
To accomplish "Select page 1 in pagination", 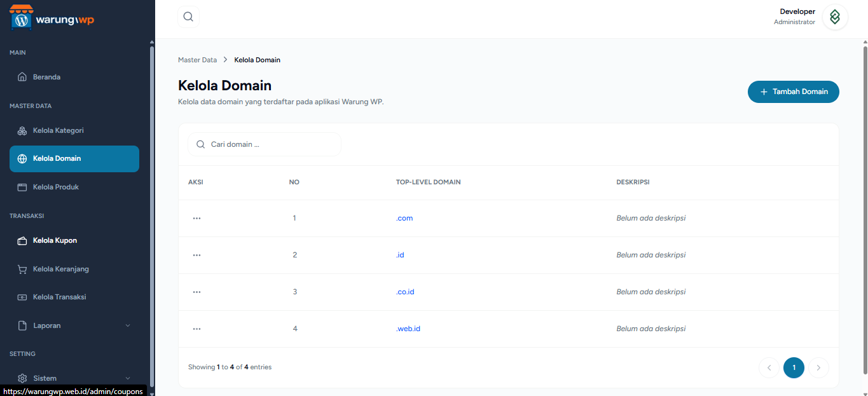I will (794, 367).
